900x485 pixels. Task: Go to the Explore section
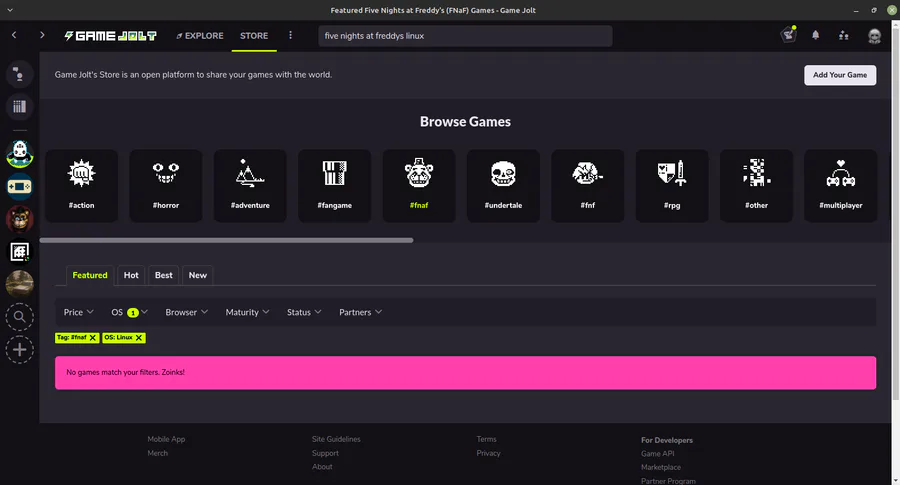(x=199, y=36)
